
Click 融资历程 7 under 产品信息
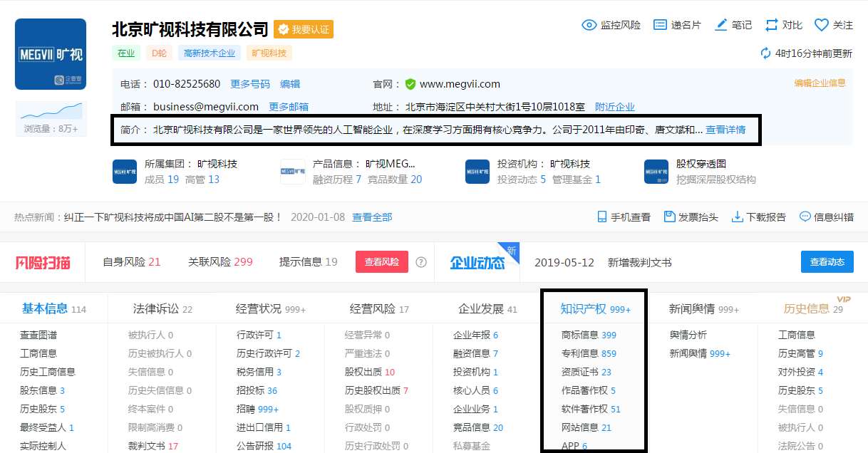pos(337,179)
